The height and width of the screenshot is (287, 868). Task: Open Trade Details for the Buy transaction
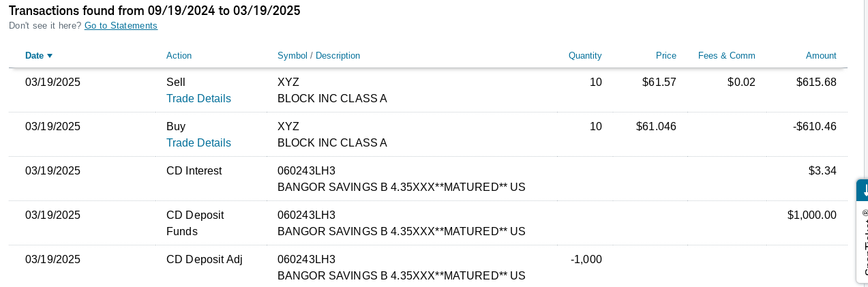tap(198, 142)
